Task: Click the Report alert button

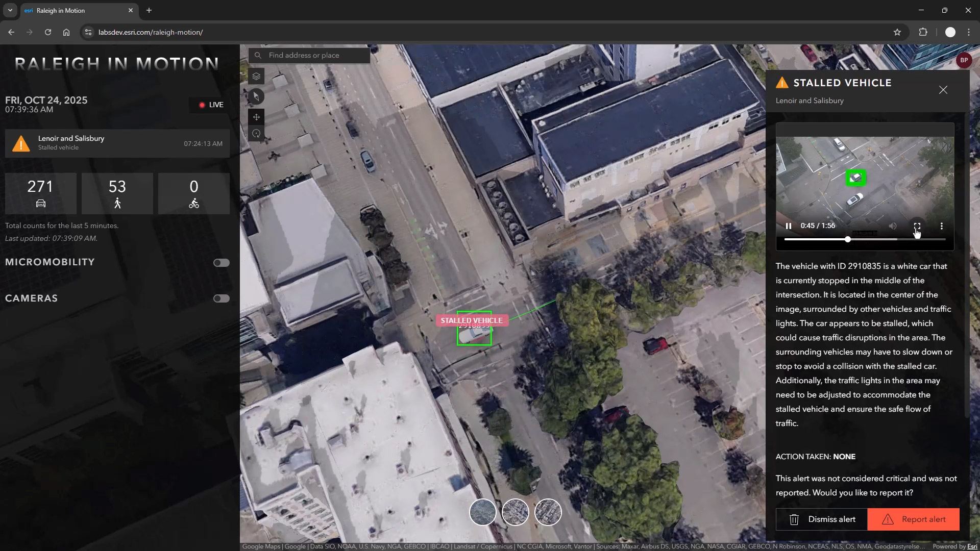Action: pyautogui.click(x=913, y=519)
